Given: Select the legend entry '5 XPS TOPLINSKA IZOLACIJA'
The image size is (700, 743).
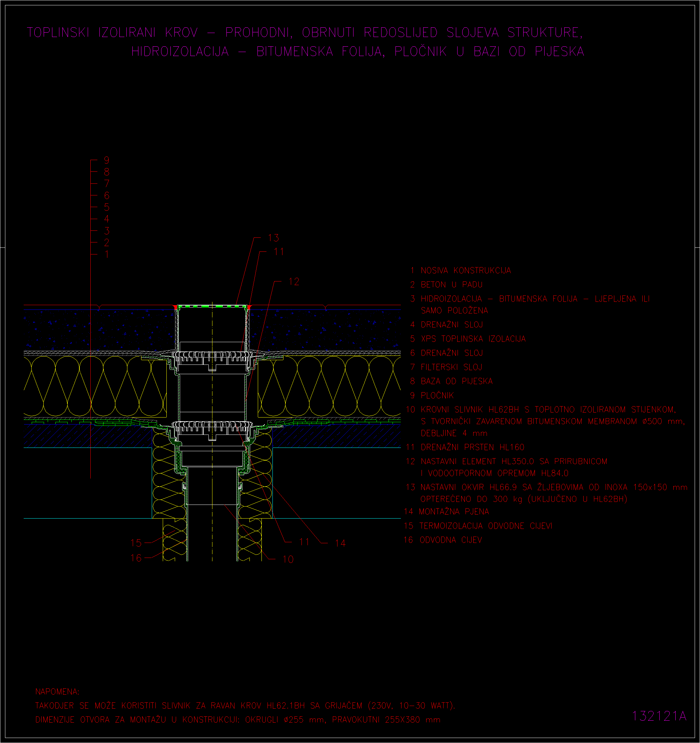Looking at the screenshot, I should tap(468, 339).
